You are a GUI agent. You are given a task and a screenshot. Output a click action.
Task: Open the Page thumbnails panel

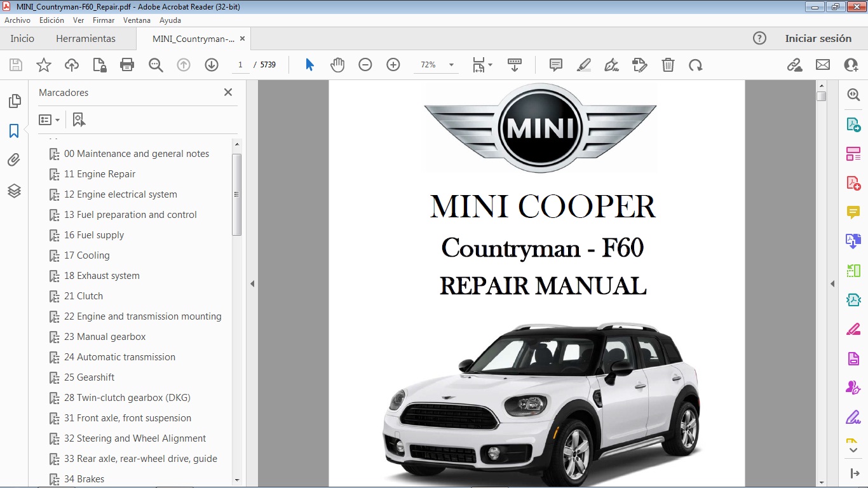[15, 100]
